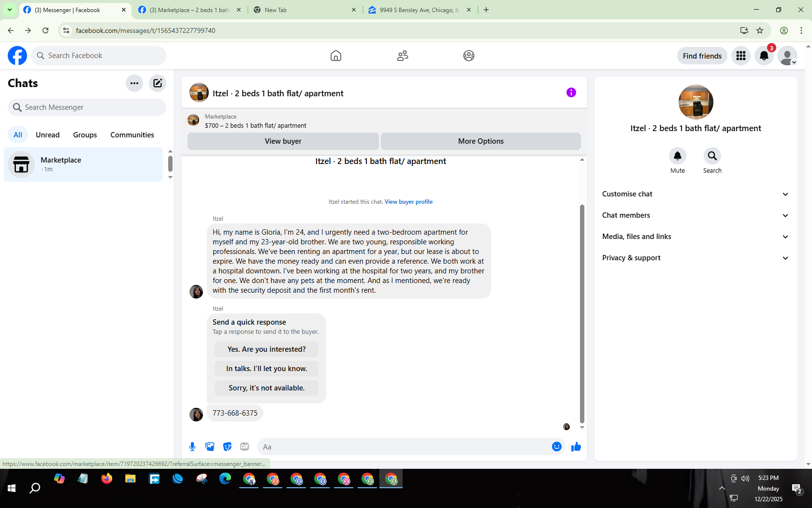The width and height of the screenshot is (812, 508).
Task: Send a thumbs-up like
Action: 576,447
